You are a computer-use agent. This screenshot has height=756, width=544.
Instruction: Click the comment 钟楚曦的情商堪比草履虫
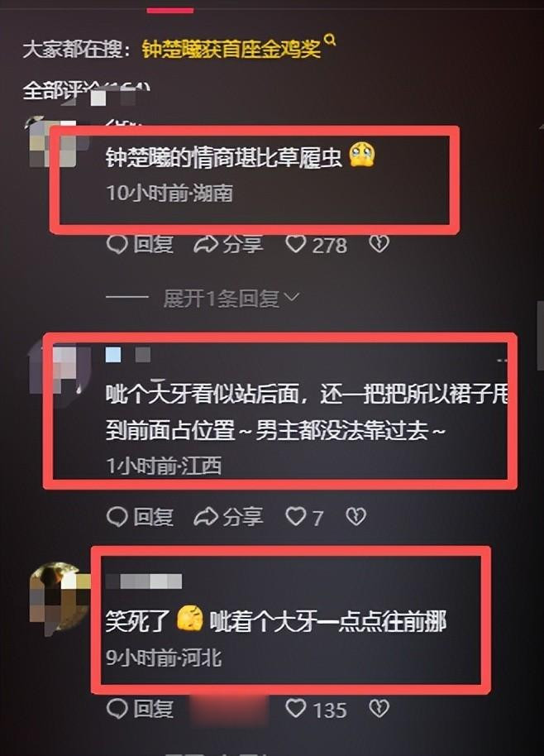pyautogui.click(x=223, y=157)
